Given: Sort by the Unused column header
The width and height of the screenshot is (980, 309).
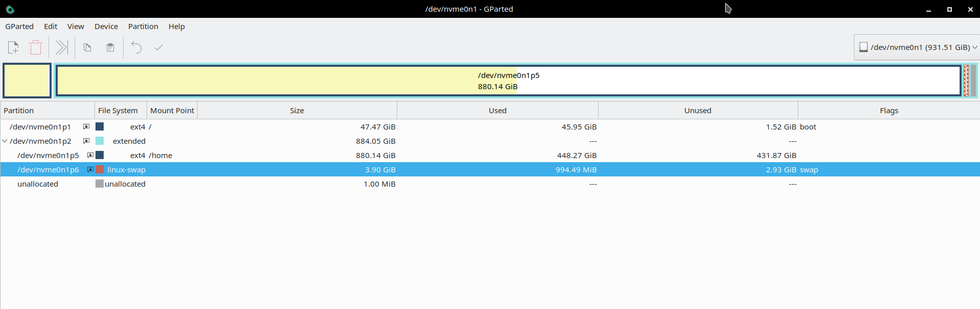Looking at the screenshot, I should (698, 111).
